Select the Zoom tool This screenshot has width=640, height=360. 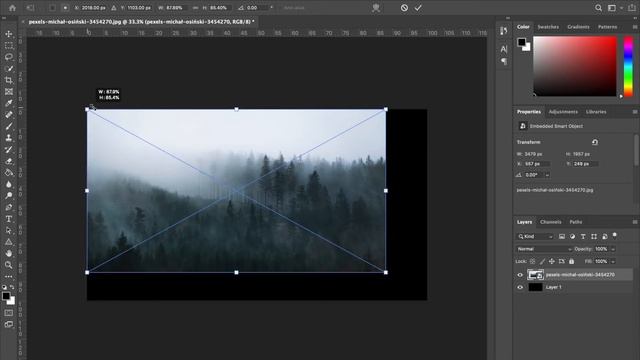pyautogui.click(x=9, y=265)
